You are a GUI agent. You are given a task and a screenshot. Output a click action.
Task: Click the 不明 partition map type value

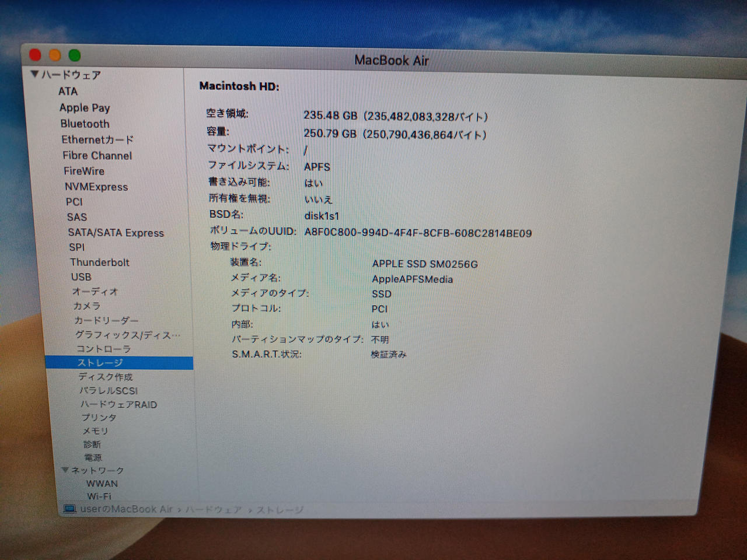click(380, 339)
